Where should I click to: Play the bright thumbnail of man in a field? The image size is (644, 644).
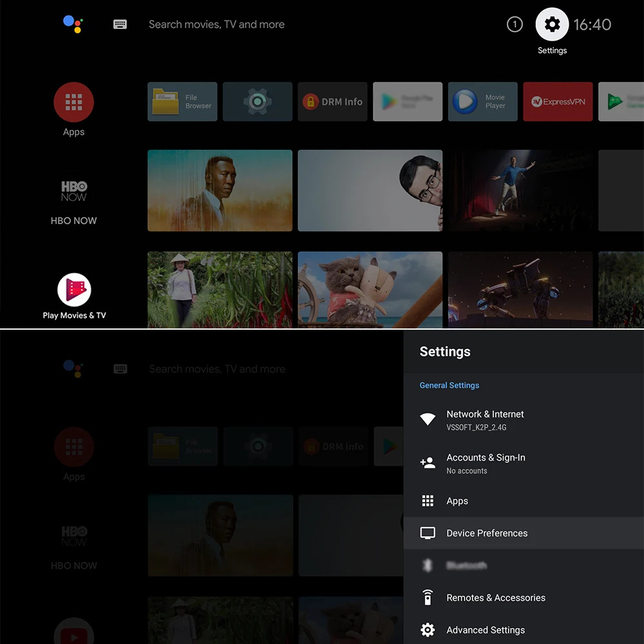coord(220,191)
